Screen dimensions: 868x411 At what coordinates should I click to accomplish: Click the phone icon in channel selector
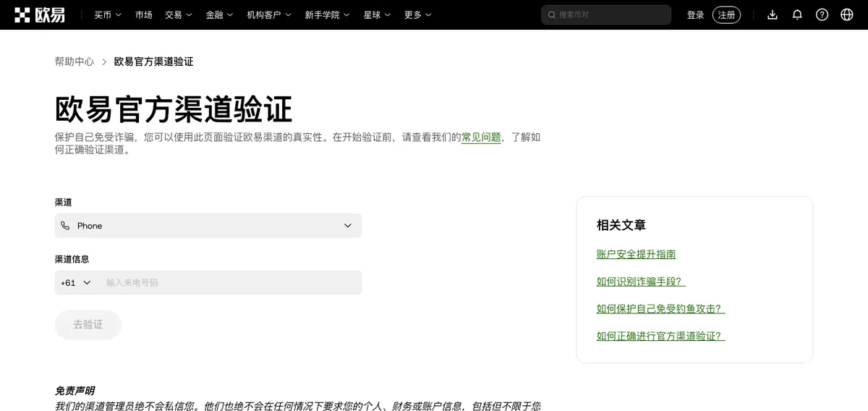click(66, 226)
